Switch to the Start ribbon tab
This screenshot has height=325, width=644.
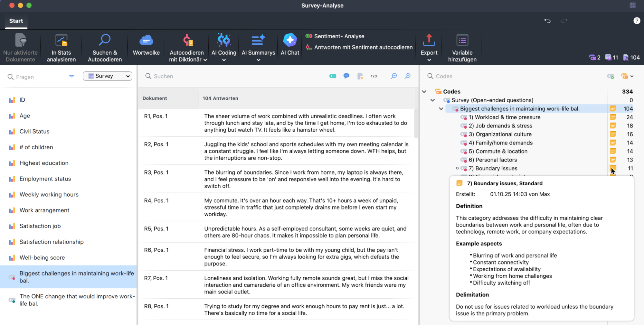[x=16, y=21]
